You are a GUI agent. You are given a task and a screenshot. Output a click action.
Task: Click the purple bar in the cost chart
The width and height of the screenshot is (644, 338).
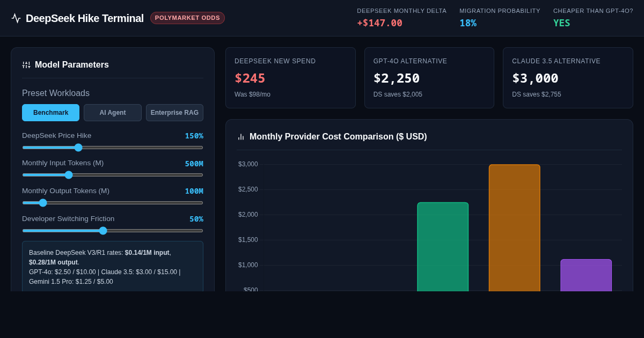586,275
